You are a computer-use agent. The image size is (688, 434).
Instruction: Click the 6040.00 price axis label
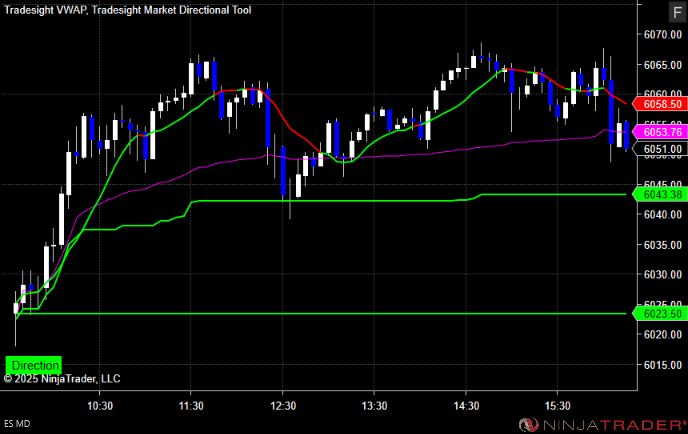click(x=663, y=215)
